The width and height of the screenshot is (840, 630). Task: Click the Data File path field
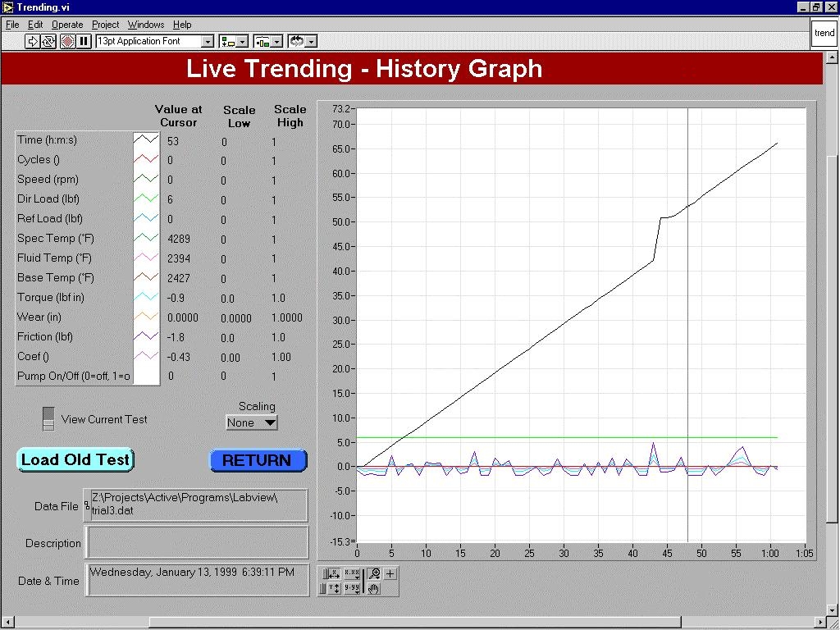pos(196,504)
